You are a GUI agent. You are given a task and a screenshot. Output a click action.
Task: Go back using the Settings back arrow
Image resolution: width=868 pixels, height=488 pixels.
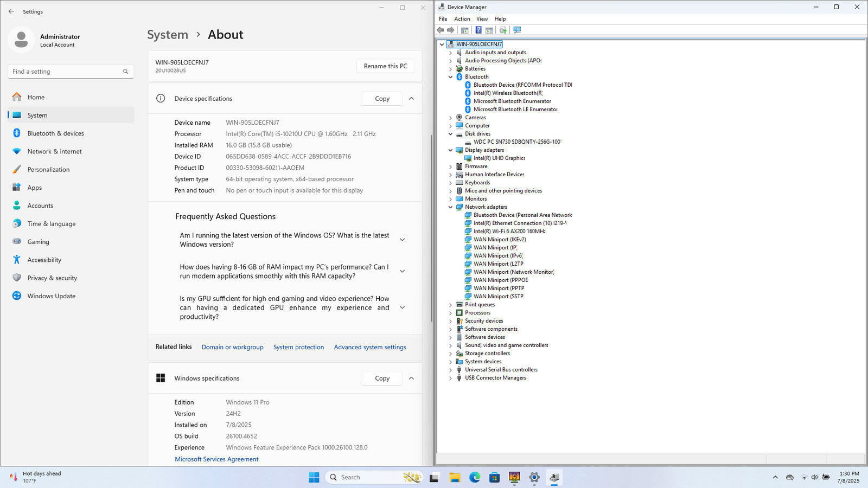[11, 11]
